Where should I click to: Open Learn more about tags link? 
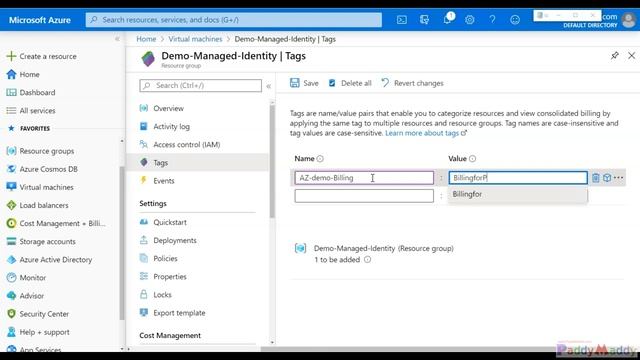(426, 133)
